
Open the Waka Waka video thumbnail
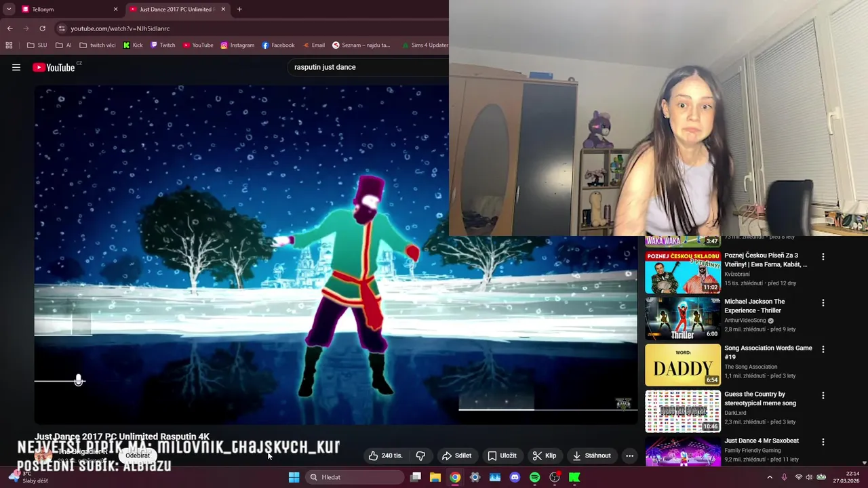coord(682,241)
